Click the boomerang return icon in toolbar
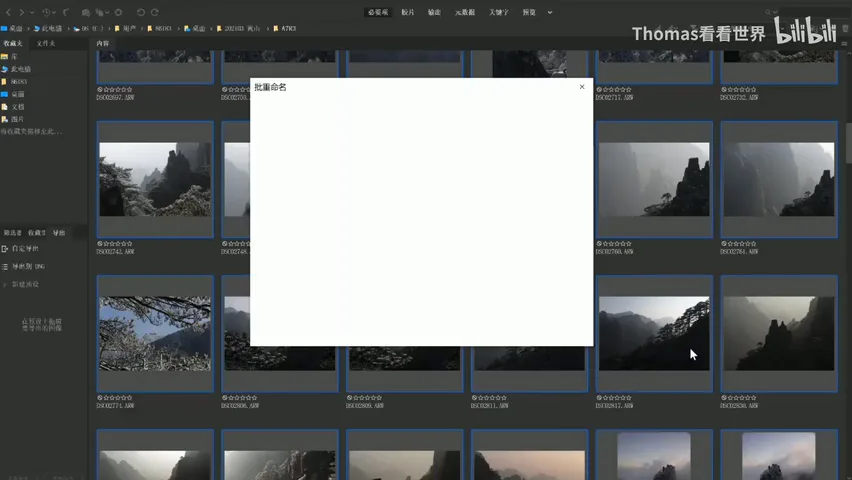This screenshot has width=852, height=480. point(66,12)
